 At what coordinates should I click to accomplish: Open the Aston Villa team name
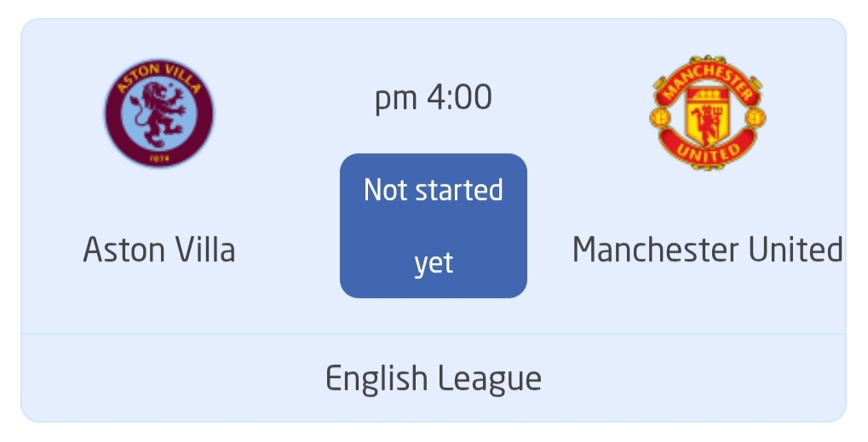click(159, 250)
